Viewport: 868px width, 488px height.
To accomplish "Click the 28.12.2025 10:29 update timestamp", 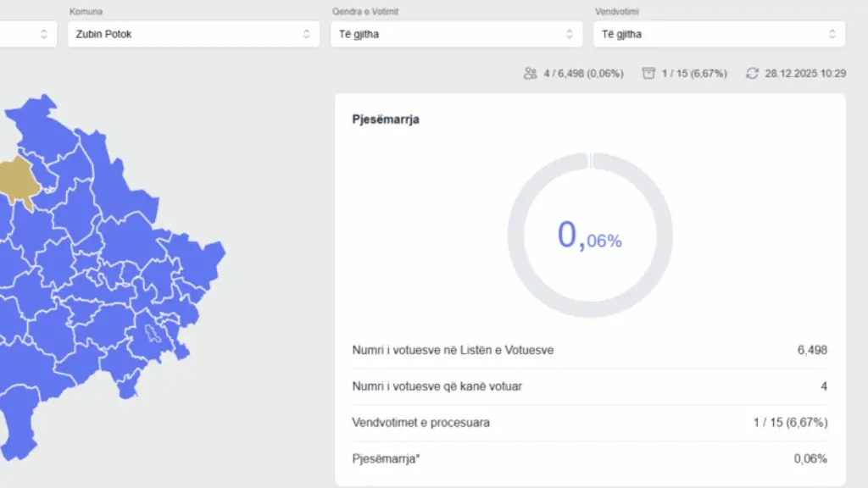I will point(804,74).
